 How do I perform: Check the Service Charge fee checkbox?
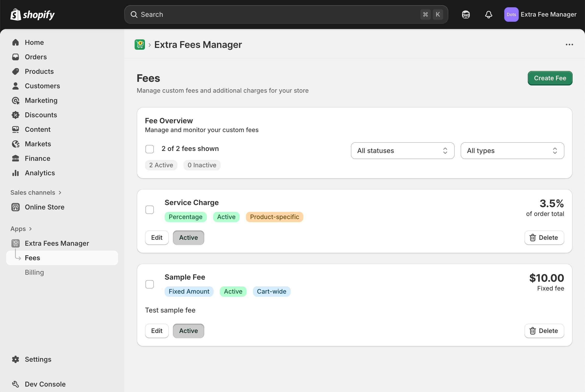150,210
